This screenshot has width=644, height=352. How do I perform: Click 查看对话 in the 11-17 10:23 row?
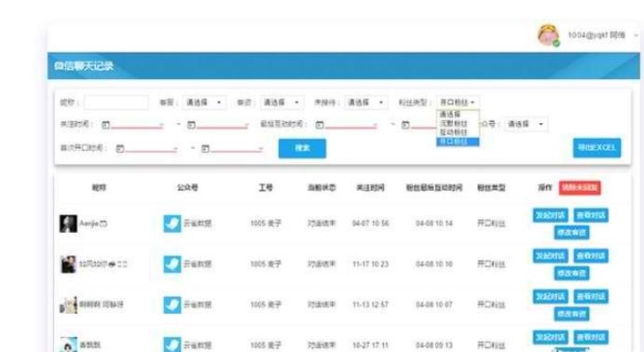(x=591, y=256)
